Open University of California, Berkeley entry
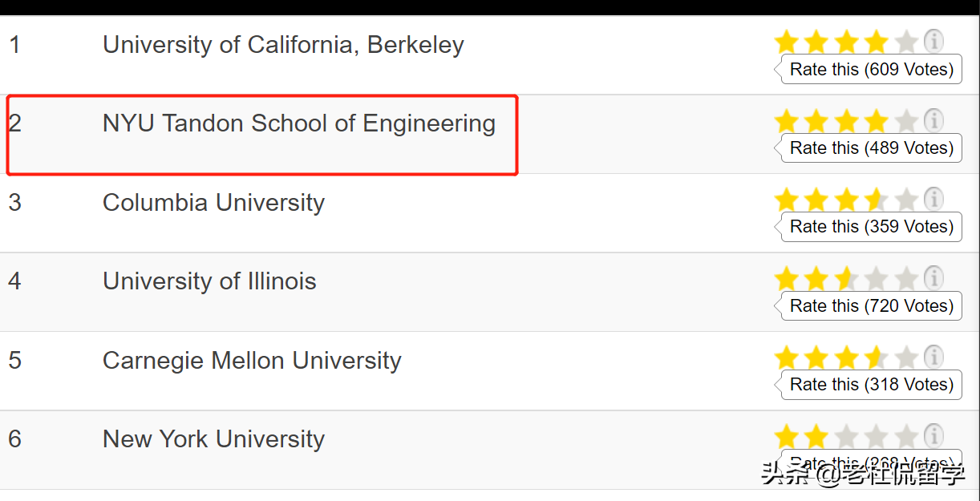 click(x=283, y=45)
